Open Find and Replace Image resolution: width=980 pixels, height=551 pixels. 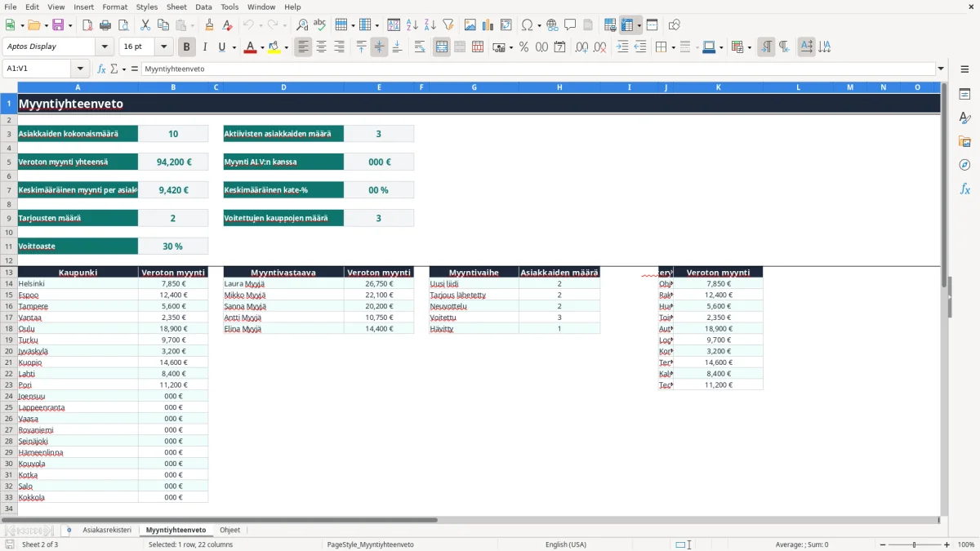click(x=302, y=25)
